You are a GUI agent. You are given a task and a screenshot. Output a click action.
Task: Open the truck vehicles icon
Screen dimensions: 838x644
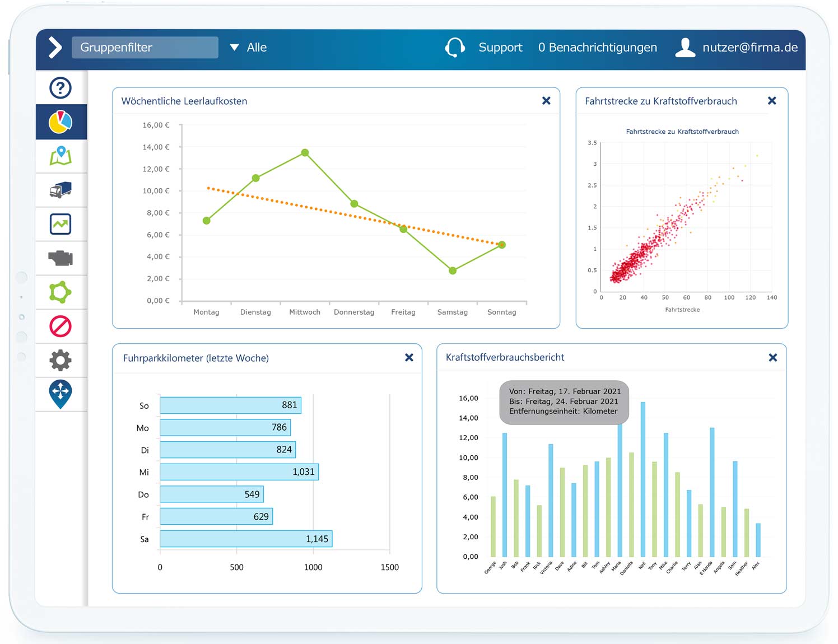(60, 190)
